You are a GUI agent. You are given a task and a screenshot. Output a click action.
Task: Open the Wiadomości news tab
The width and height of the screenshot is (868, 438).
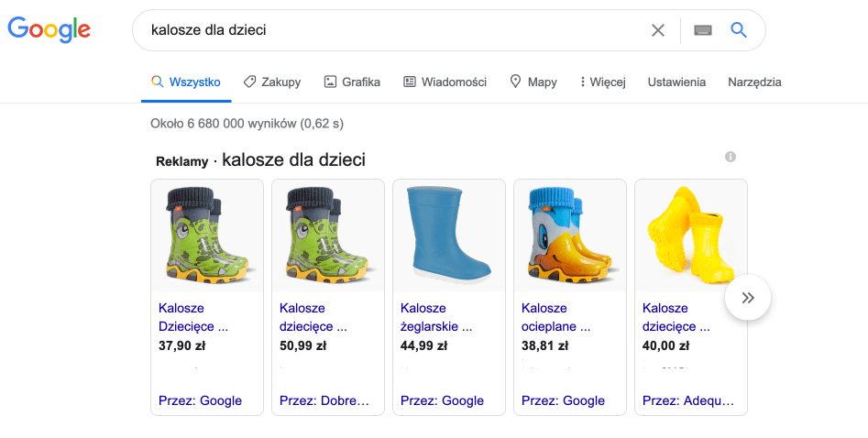[x=445, y=82]
